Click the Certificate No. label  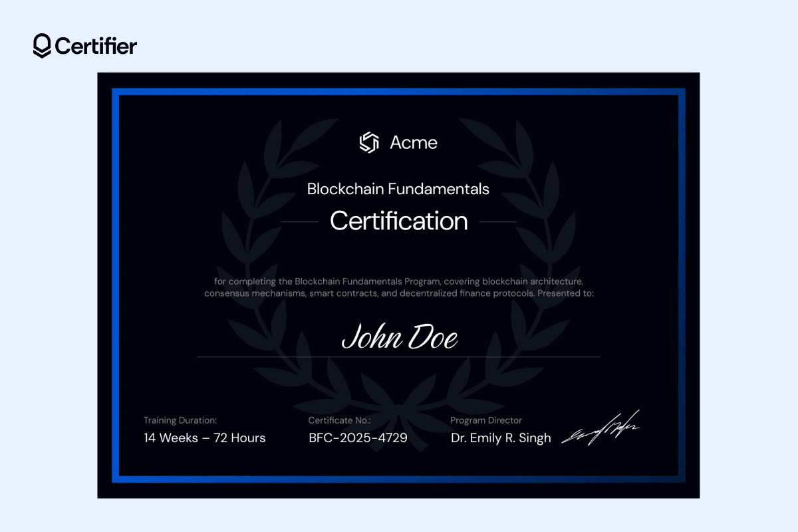pos(338,420)
